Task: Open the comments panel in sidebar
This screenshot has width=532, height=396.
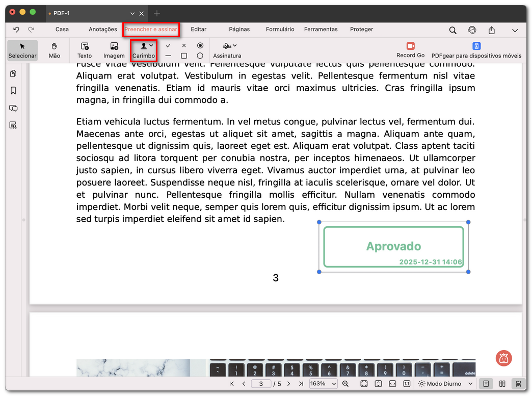Action: coord(13,108)
